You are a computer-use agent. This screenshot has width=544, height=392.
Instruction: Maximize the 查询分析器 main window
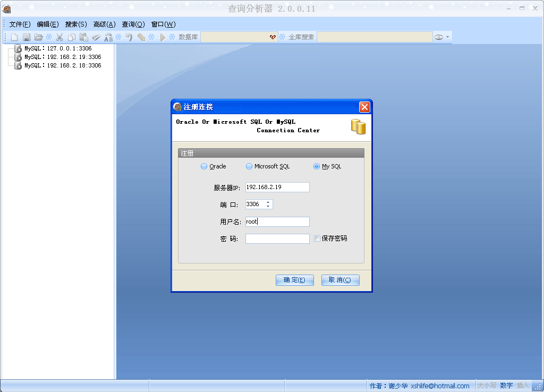[x=522, y=8]
